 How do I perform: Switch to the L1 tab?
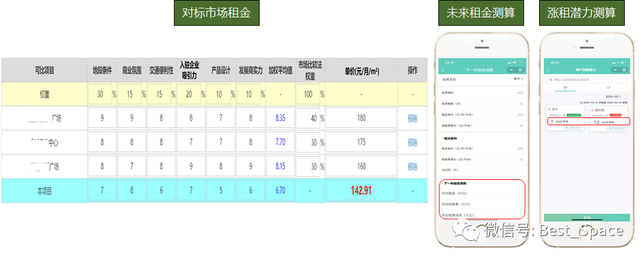click(565, 87)
